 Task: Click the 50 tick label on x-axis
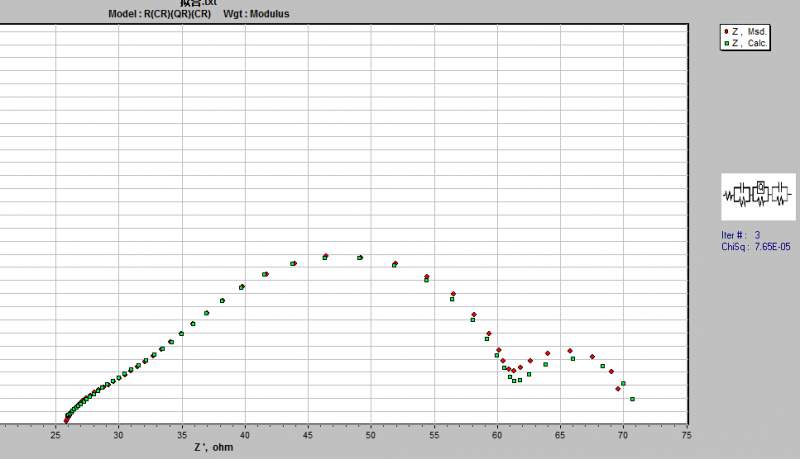[371, 435]
